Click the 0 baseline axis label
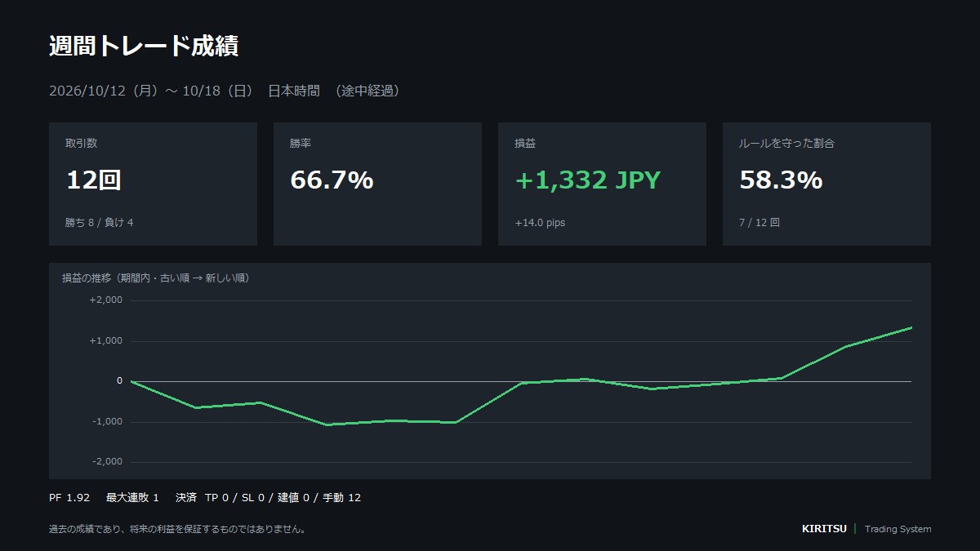 (119, 380)
